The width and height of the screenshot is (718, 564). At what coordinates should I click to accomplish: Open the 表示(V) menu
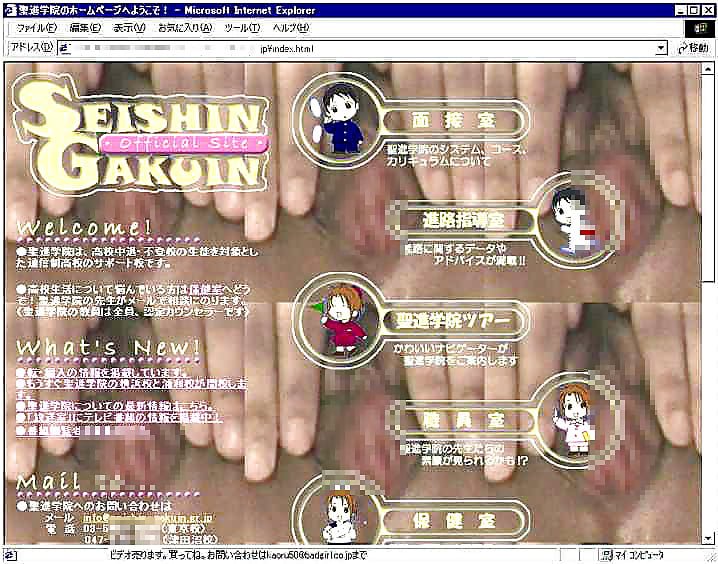click(129, 28)
